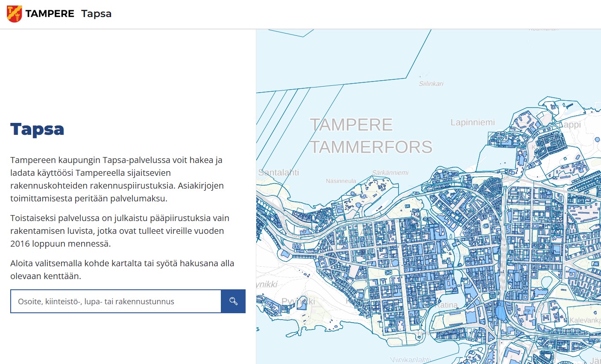The height and width of the screenshot is (364, 601).
Task: Click the Viinikanlahti label on the map
Action: click(410, 360)
